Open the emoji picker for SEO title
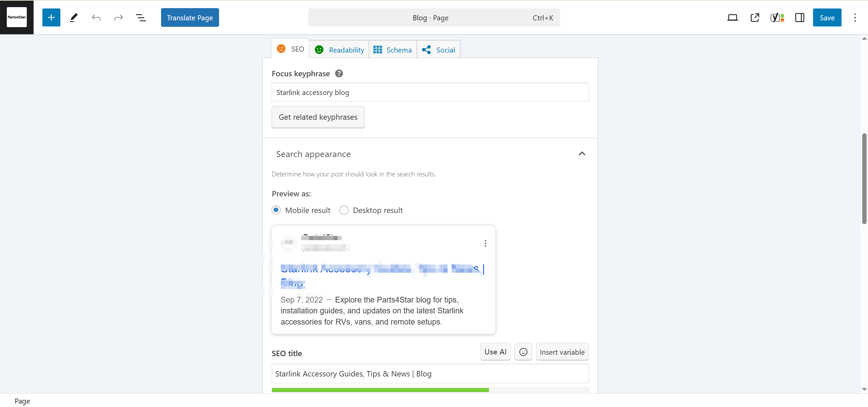The height and width of the screenshot is (407, 868). click(523, 352)
